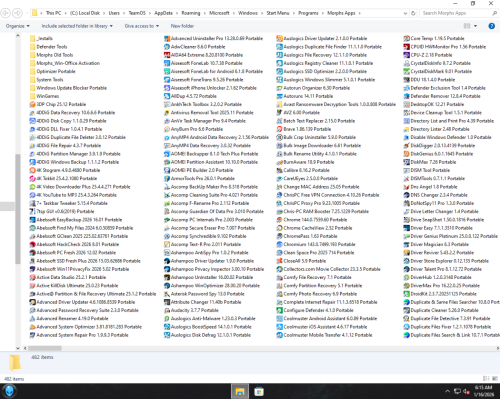
Task: Expand the chevron after This PC in path
Action: point(65,13)
